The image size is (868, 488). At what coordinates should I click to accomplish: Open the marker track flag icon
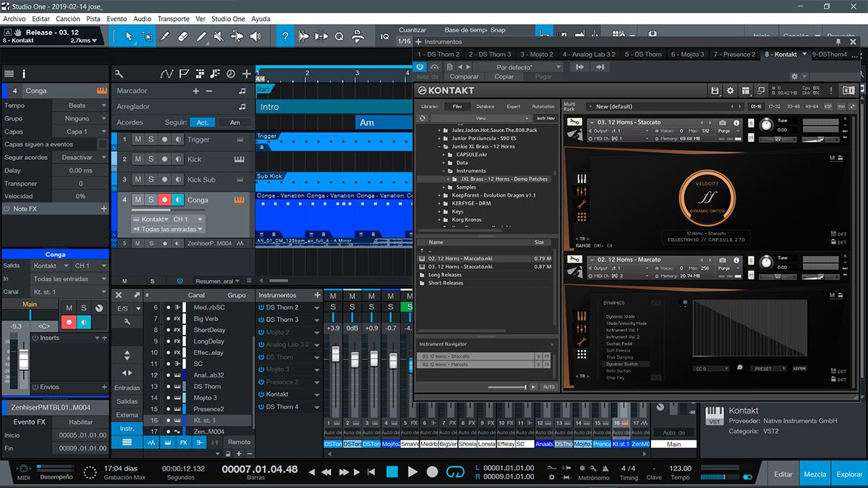(x=184, y=74)
